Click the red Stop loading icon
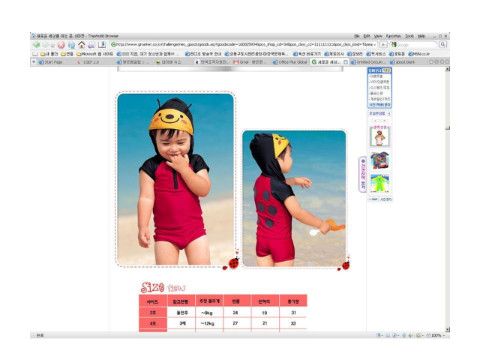The image size is (480, 360). [x=61, y=45]
